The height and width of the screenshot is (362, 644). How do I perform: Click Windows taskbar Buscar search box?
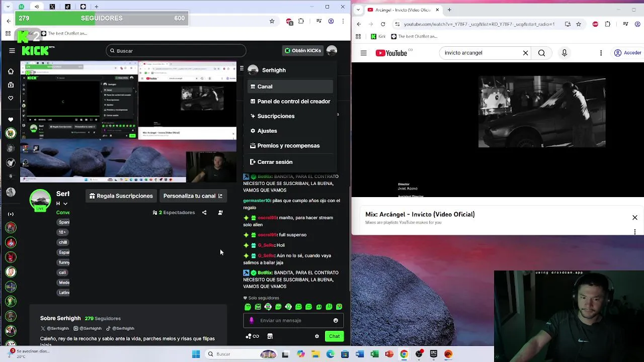pos(242,354)
